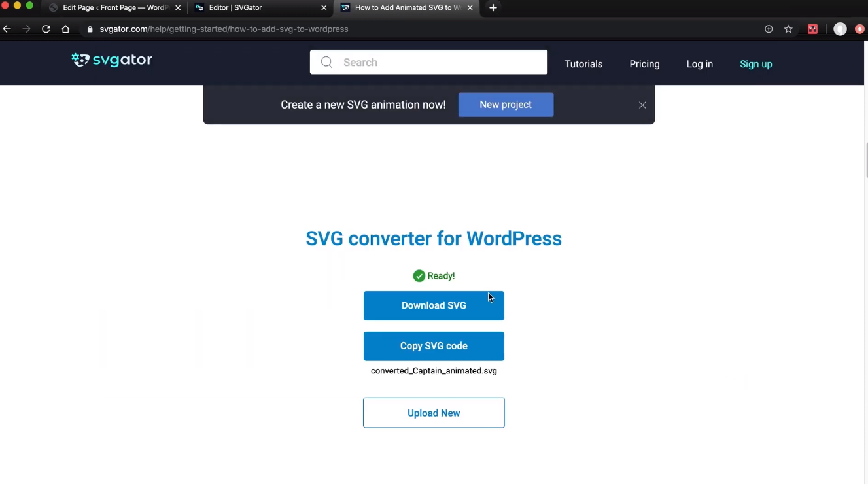The height and width of the screenshot is (484, 868).
Task: Close the Editor SVGator tab
Action: pos(324,8)
